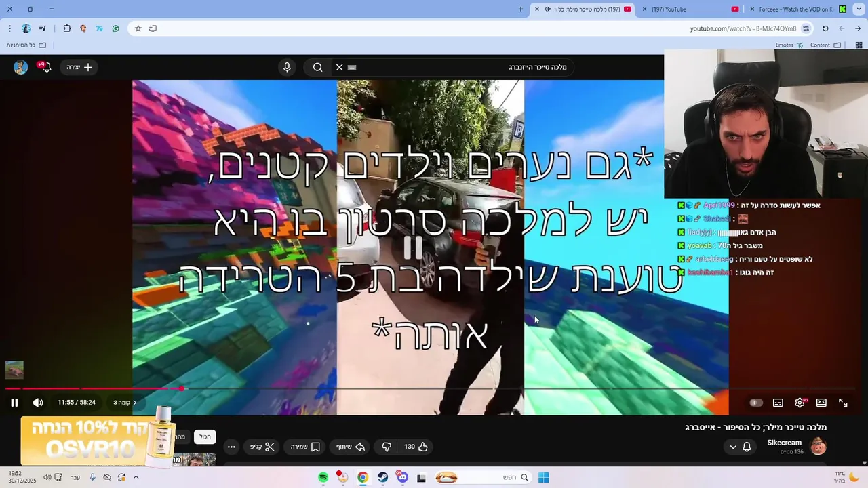Show hidden system tray icons chevron
868x488 pixels.
pyautogui.click(x=136, y=477)
